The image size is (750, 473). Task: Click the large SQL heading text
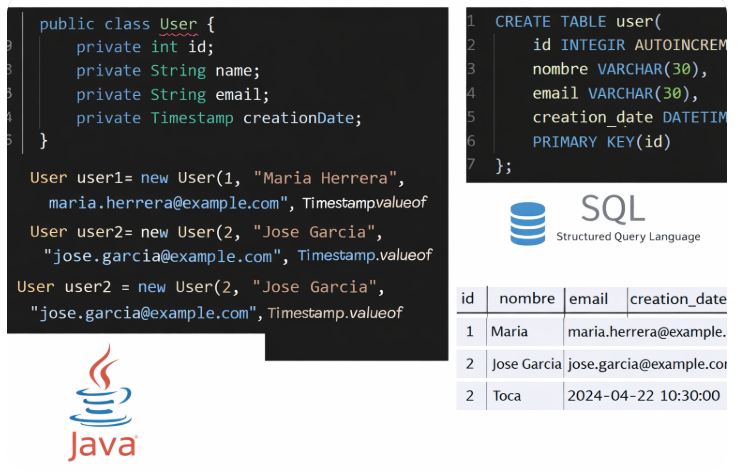click(x=612, y=209)
